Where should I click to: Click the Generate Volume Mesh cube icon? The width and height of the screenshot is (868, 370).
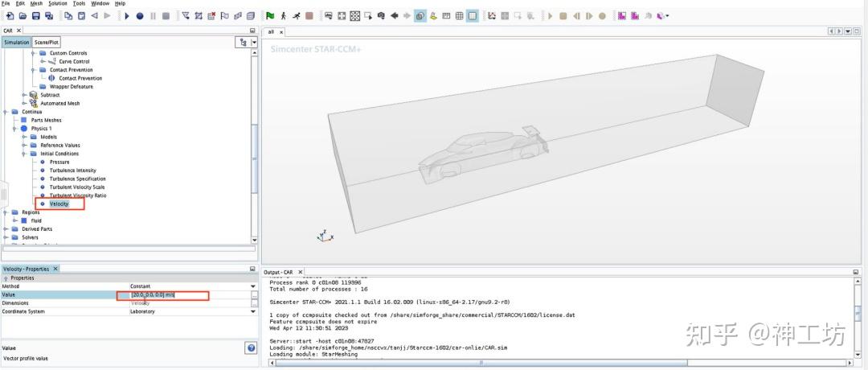click(x=251, y=16)
